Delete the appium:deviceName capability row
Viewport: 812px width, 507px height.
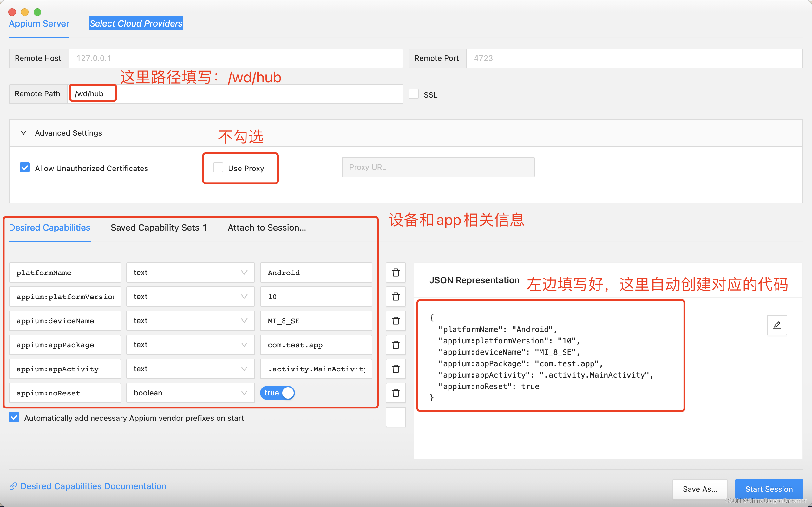396,321
